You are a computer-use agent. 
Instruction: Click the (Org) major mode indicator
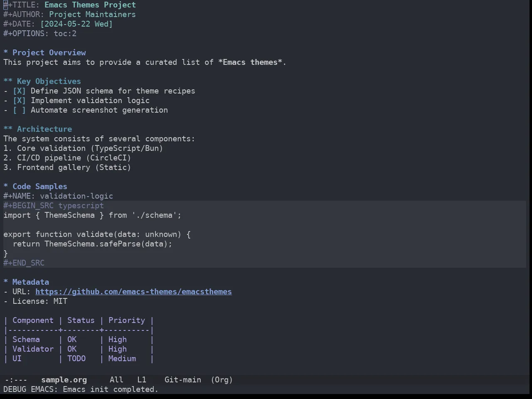(x=222, y=380)
